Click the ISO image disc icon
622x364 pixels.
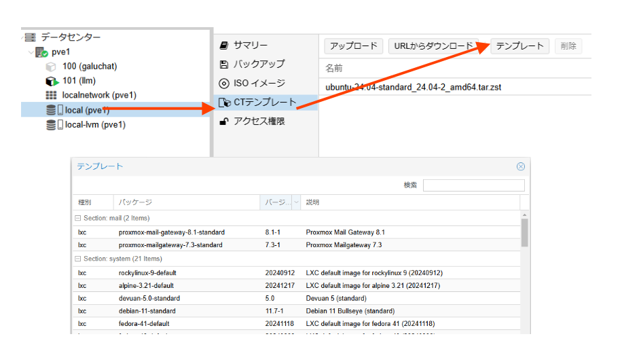(x=224, y=84)
